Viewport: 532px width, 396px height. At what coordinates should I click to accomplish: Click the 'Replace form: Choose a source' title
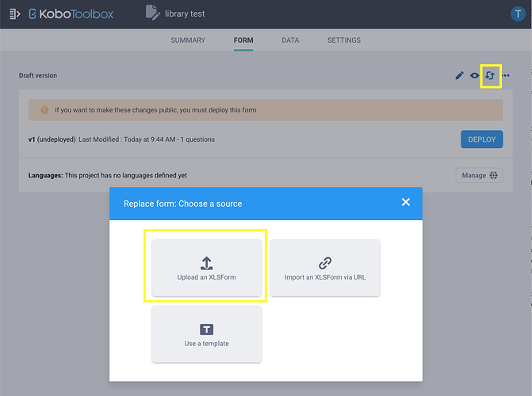[183, 204]
